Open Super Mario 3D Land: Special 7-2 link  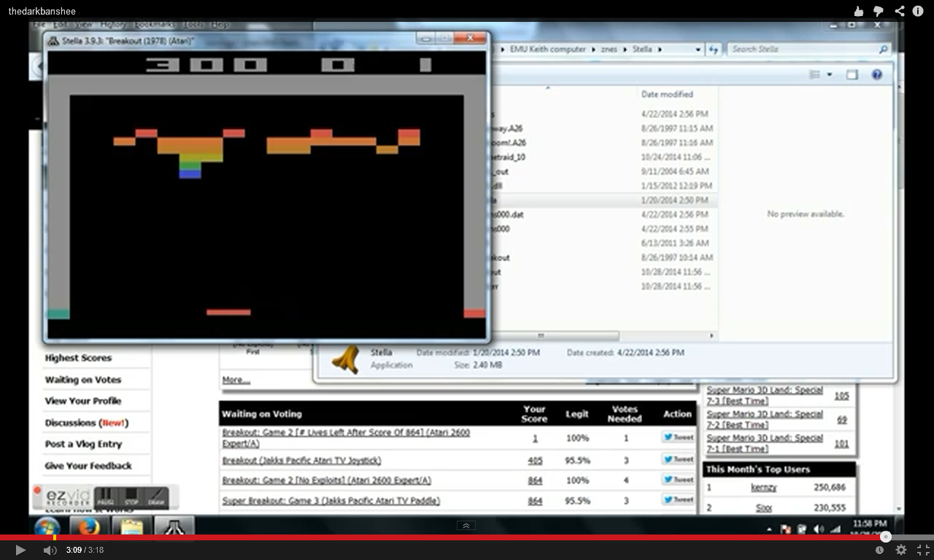coord(765,419)
